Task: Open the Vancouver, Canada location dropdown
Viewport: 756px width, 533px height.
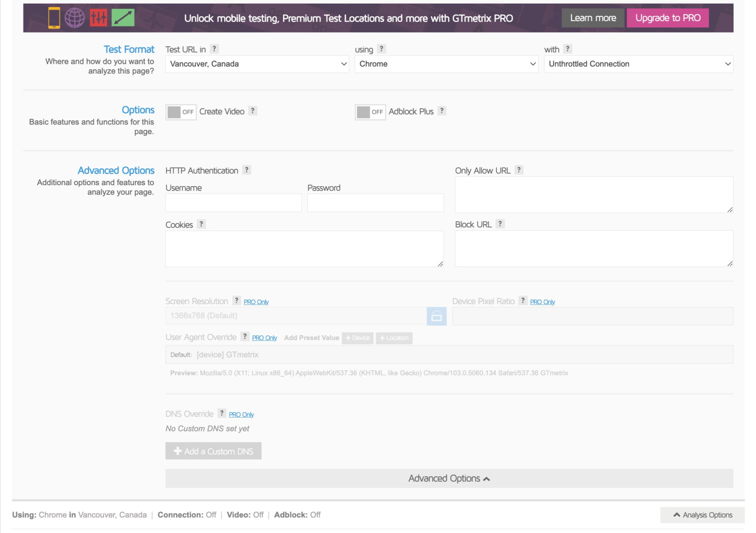Action: (x=257, y=64)
